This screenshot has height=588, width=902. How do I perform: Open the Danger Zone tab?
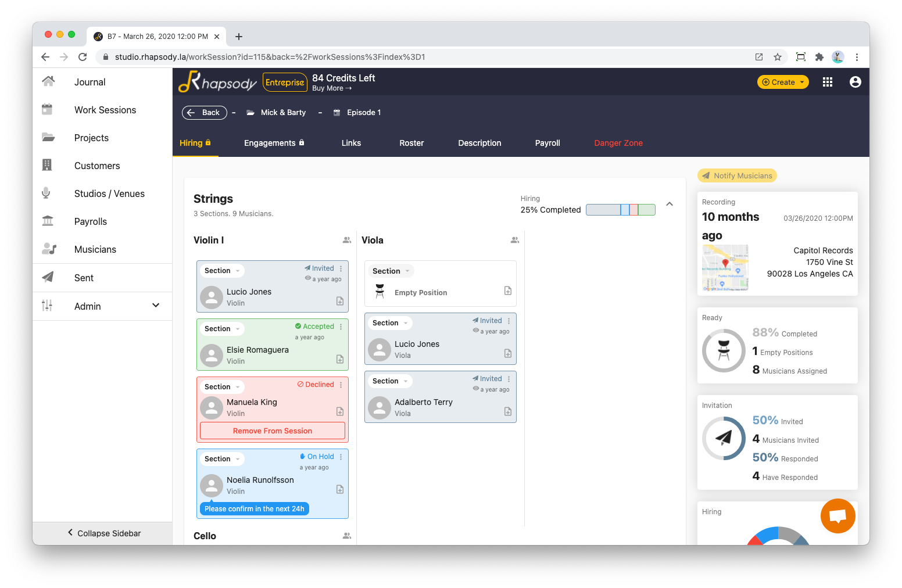click(618, 143)
